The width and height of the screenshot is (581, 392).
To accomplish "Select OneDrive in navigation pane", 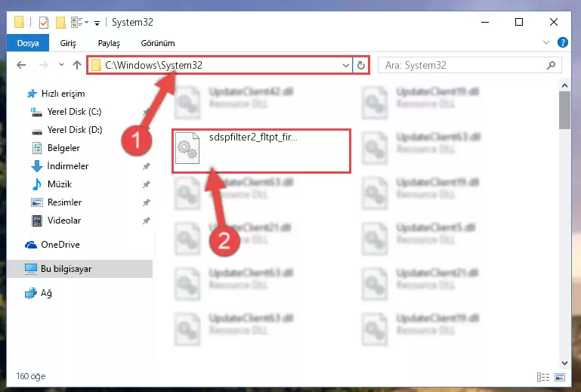I will (x=60, y=245).
